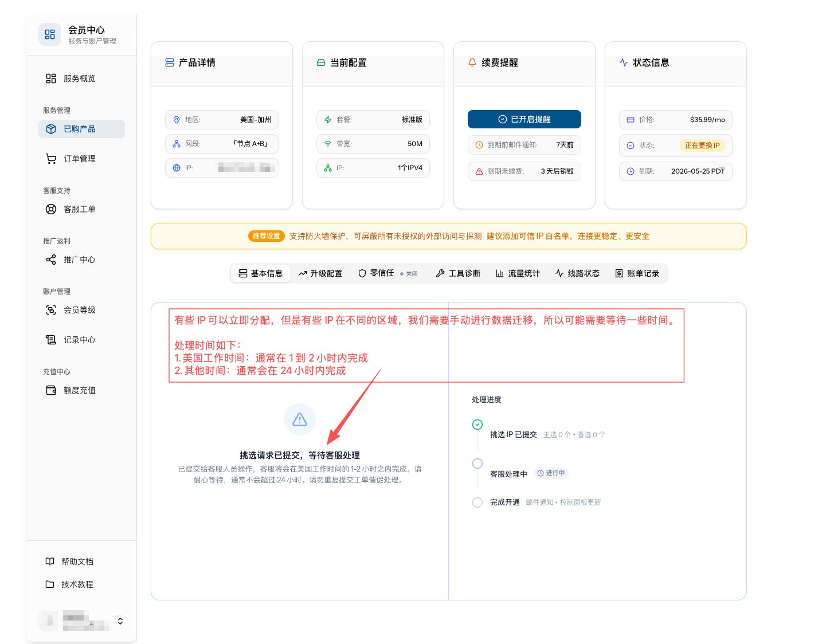This screenshot has height=644, width=830.
Task: Open 额度充值 recharge page
Action: coord(81,390)
